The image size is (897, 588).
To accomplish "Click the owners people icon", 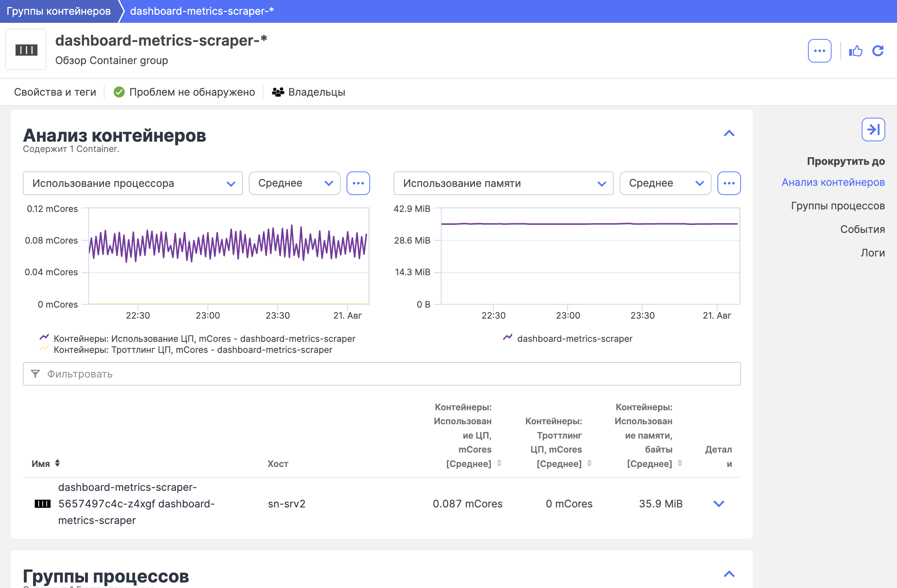I will tap(278, 92).
